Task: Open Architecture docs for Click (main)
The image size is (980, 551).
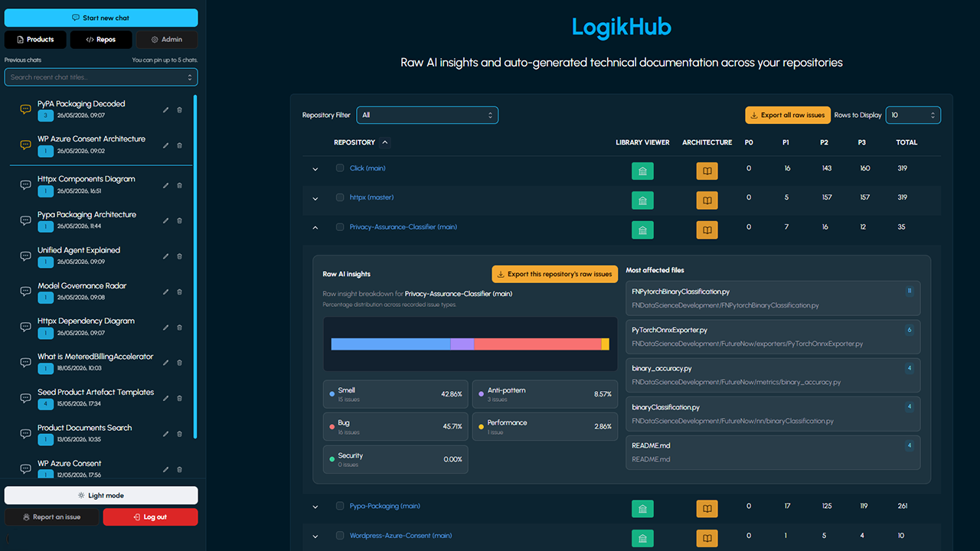Action: 707,171
